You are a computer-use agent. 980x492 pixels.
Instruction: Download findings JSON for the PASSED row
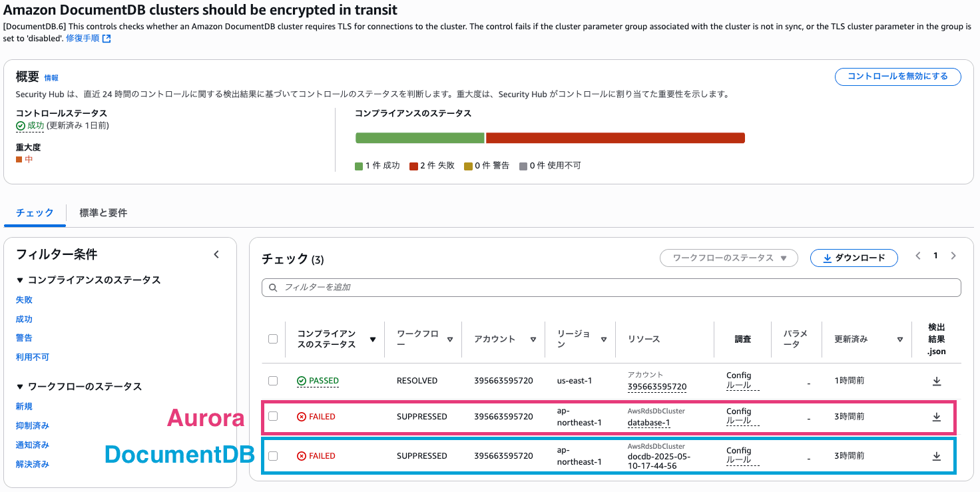pos(936,381)
